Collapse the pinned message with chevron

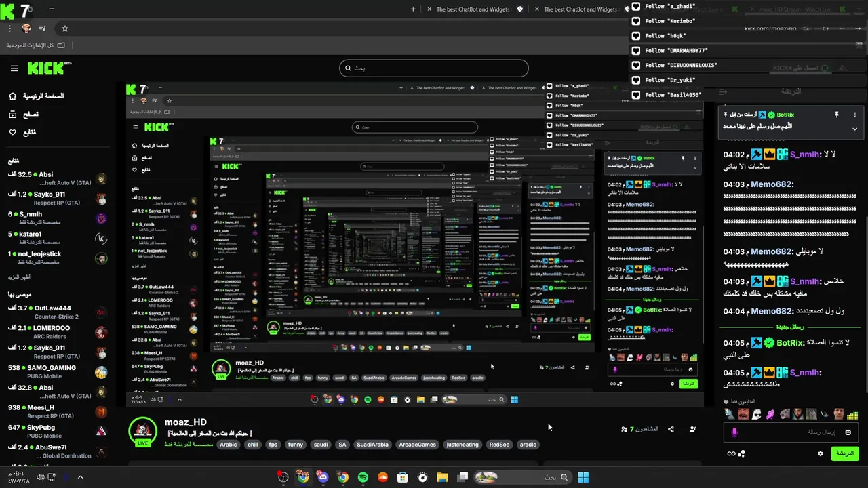[x=854, y=129]
